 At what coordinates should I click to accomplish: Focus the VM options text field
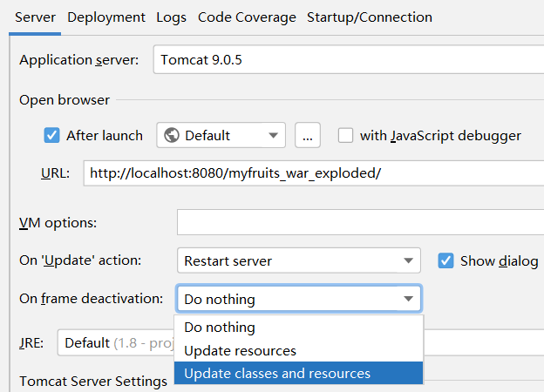coord(360,222)
